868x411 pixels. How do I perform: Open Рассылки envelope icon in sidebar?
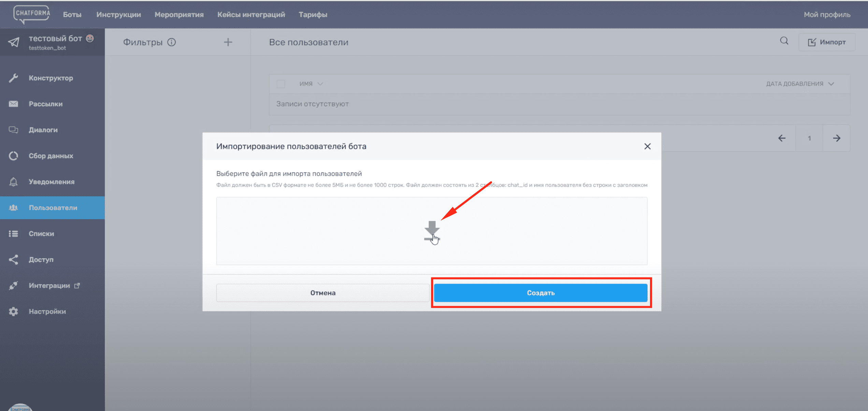(x=14, y=104)
